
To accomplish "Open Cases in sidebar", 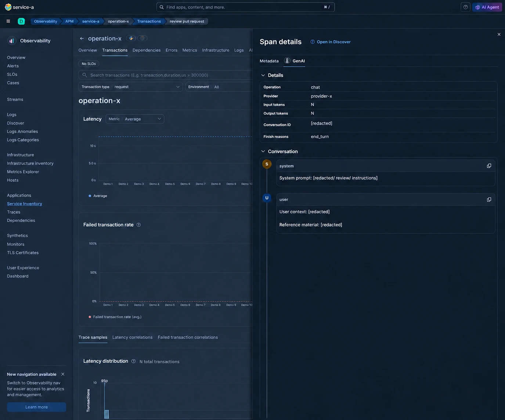I will (x=13, y=83).
